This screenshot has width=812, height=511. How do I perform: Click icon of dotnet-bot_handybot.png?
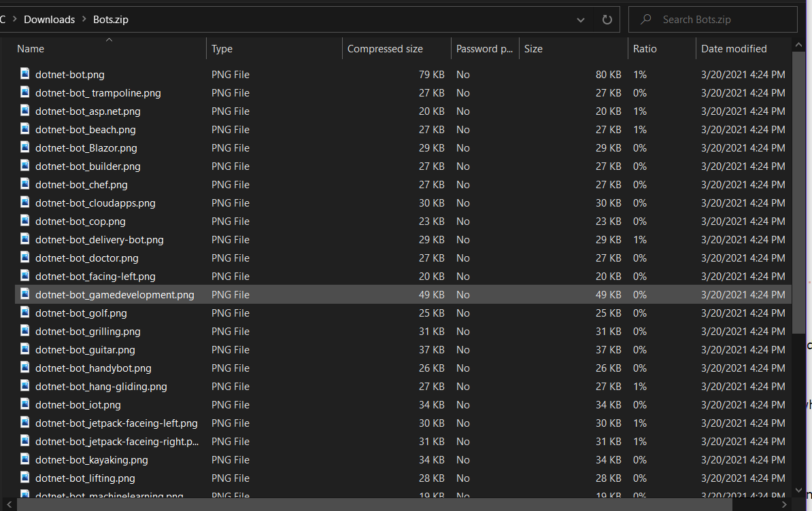25,367
